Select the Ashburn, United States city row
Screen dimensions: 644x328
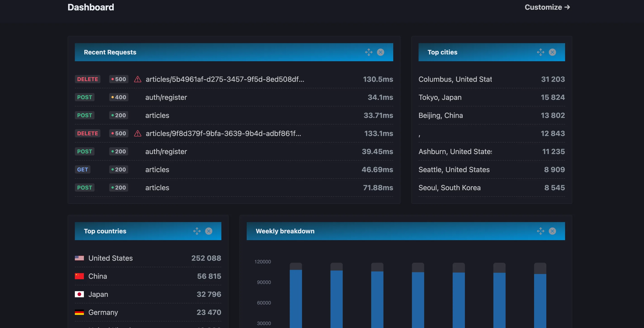coord(492,151)
